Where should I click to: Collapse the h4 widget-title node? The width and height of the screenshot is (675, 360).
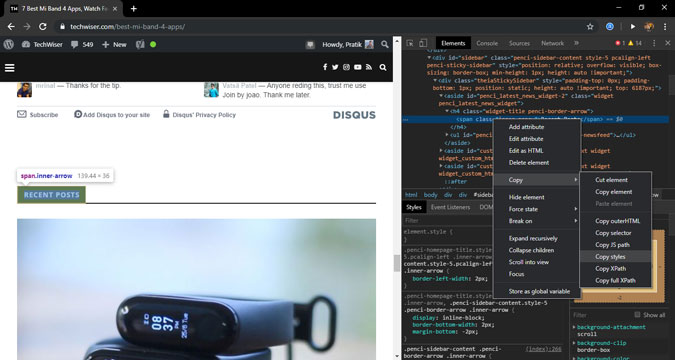(x=447, y=111)
